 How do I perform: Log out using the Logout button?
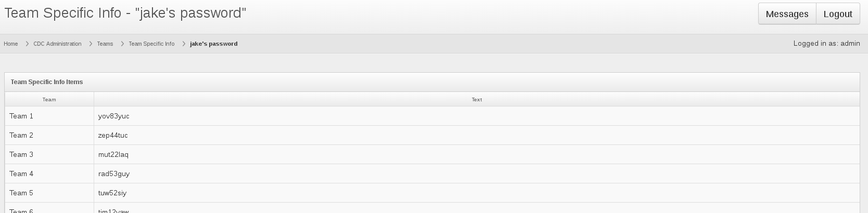point(838,14)
